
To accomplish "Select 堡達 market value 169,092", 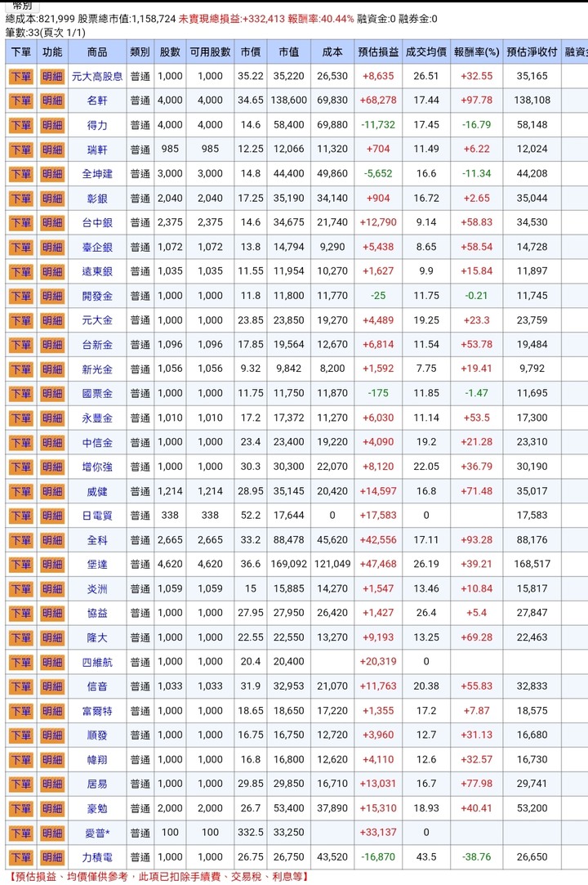I will tap(289, 565).
